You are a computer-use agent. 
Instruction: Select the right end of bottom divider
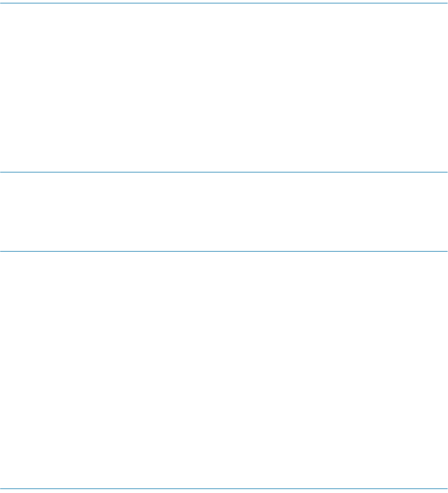pyautogui.click(x=446, y=488)
